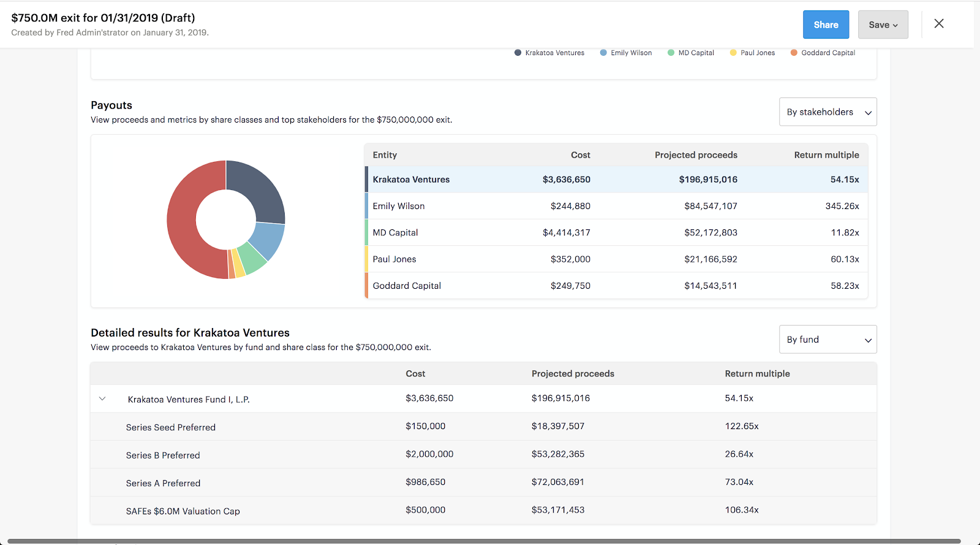Open the By fund dropdown
This screenshot has width=980, height=545.
[827, 340]
